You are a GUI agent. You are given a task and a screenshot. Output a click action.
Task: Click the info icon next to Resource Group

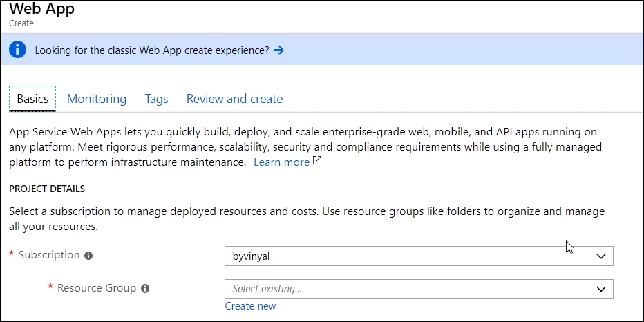coord(145,289)
